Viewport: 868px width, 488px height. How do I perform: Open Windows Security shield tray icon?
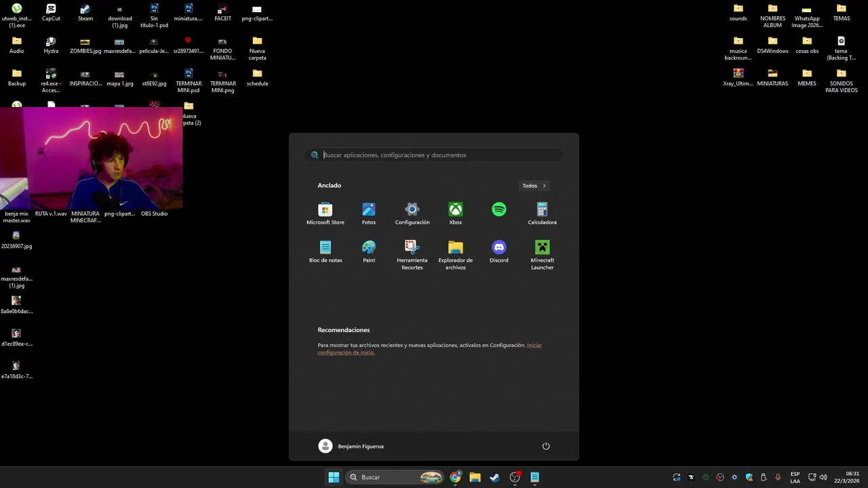pyautogui.click(x=749, y=477)
